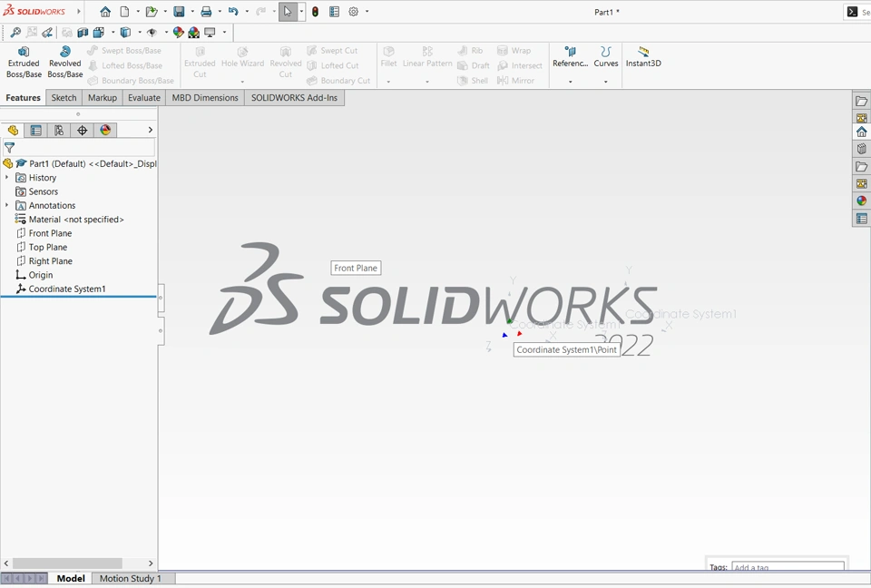
Task: Open an existing file
Action: tap(152, 12)
